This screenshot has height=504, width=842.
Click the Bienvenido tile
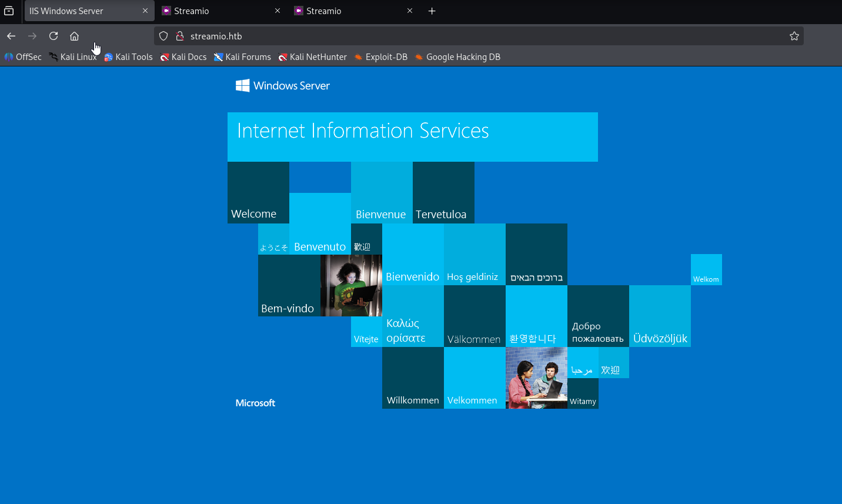tap(413, 255)
